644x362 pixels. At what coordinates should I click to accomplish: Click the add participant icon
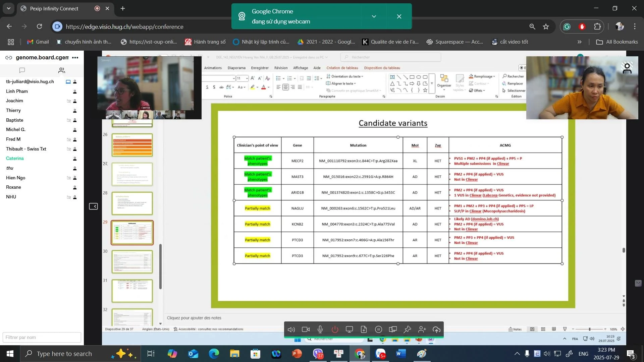[422, 329]
